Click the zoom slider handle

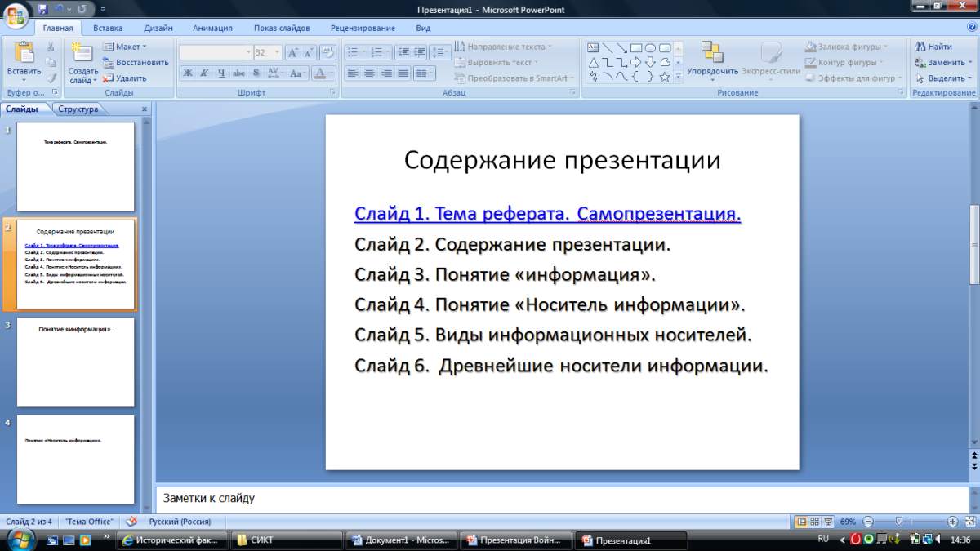point(899,522)
